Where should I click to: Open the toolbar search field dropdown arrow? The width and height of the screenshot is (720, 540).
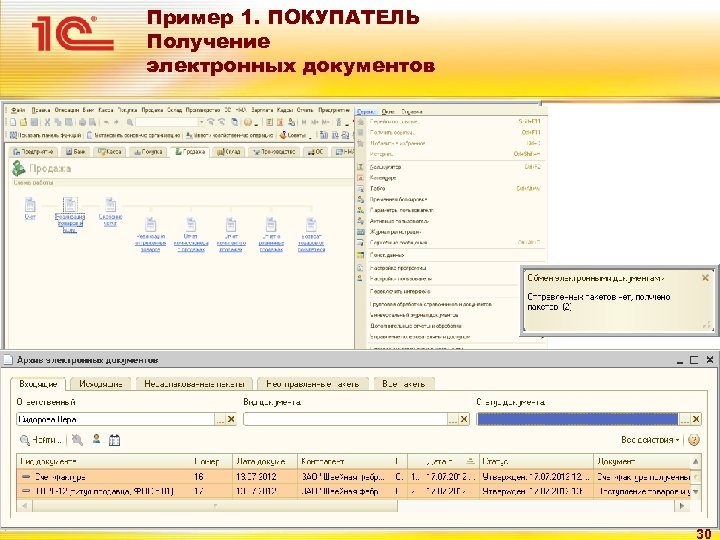pyautogui.click(x=201, y=122)
